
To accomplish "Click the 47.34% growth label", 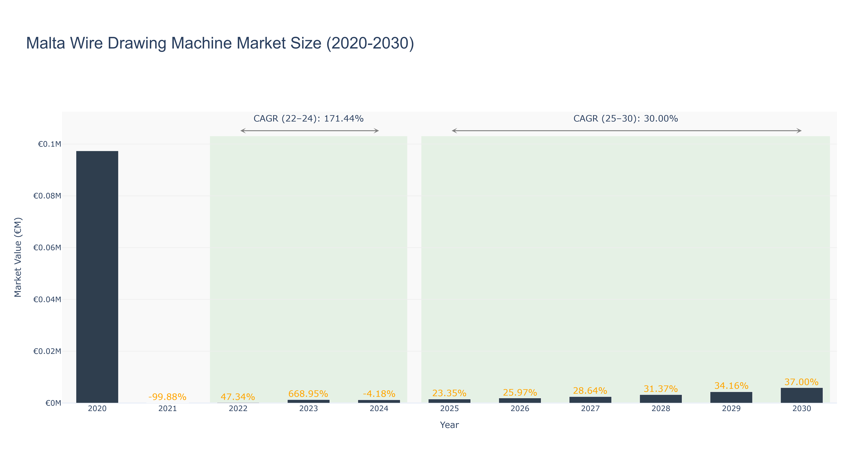I will tap(238, 397).
